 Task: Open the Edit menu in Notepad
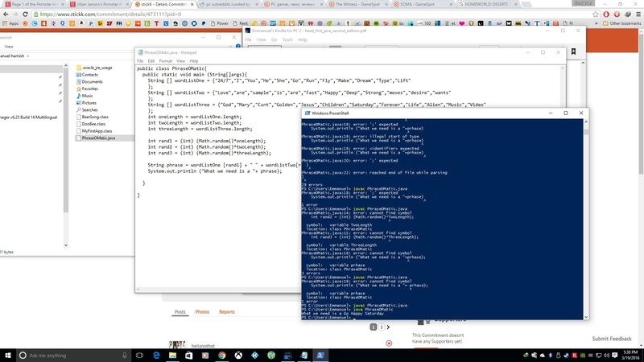click(151, 61)
